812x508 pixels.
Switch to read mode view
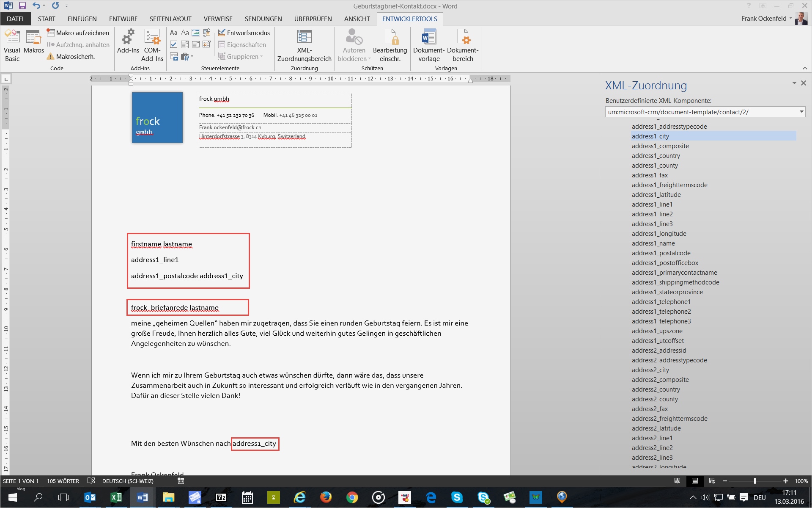(x=678, y=481)
